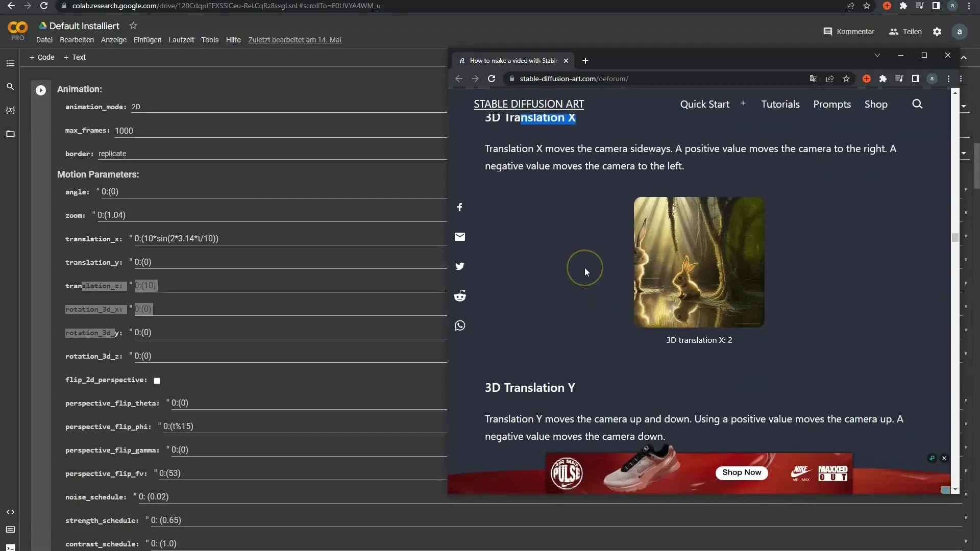Open Zuletzt bearbeitet revision history link
This screenshot has width=980, height=551.
pyautogui.click(x=295, y=40)
